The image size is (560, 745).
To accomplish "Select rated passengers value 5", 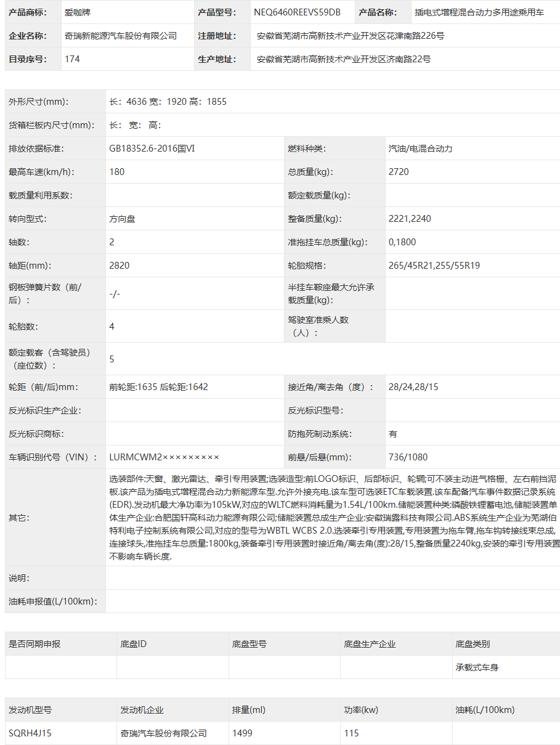I will (112, 359).
